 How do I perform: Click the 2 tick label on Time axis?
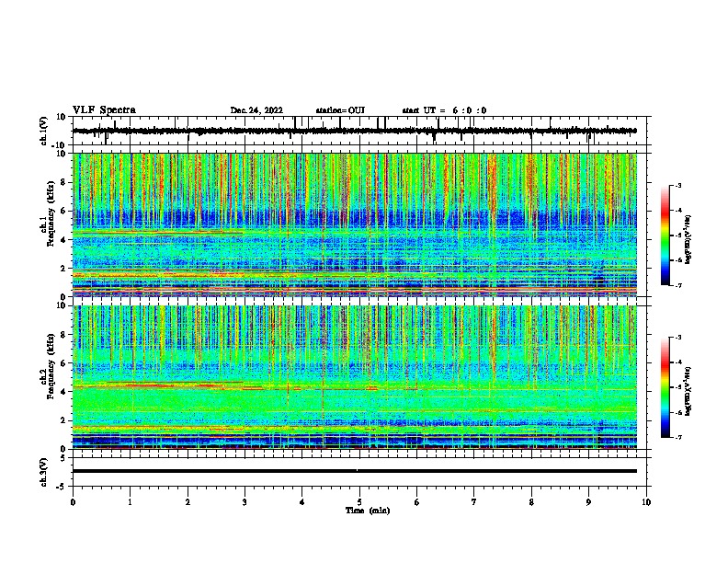188,502
